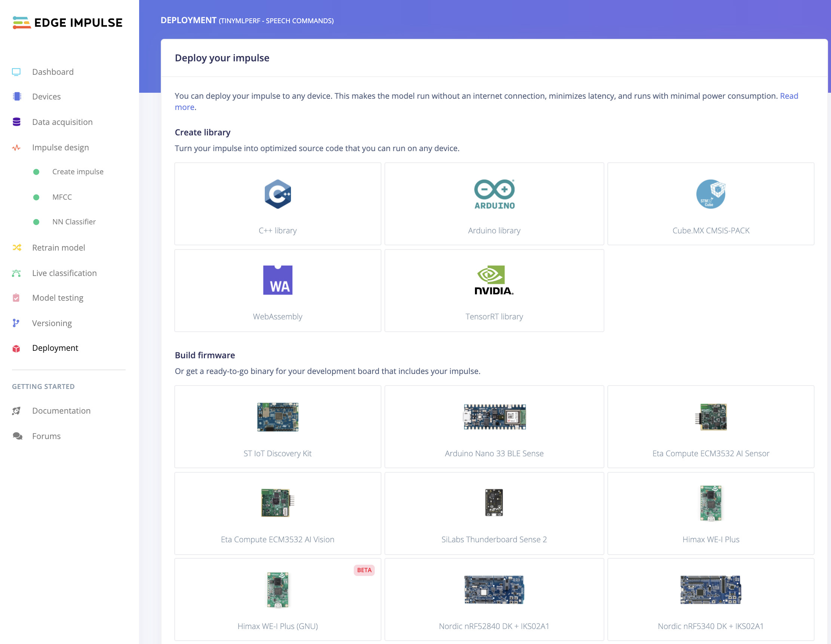Select the Nordic nRF52840 DK board image

[494, 590]
